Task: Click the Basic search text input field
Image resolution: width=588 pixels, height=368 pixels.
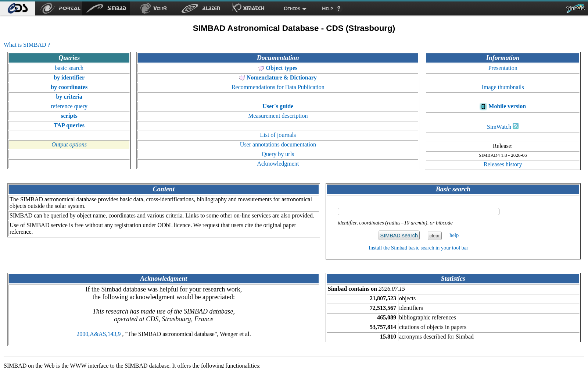Action: tap(419, 212)
